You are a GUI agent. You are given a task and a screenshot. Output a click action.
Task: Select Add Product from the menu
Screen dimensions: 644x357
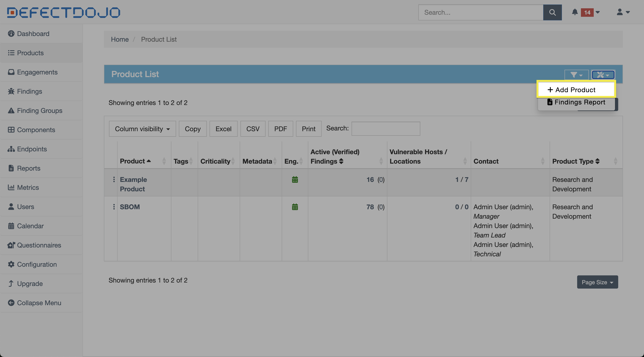[576, 90]
